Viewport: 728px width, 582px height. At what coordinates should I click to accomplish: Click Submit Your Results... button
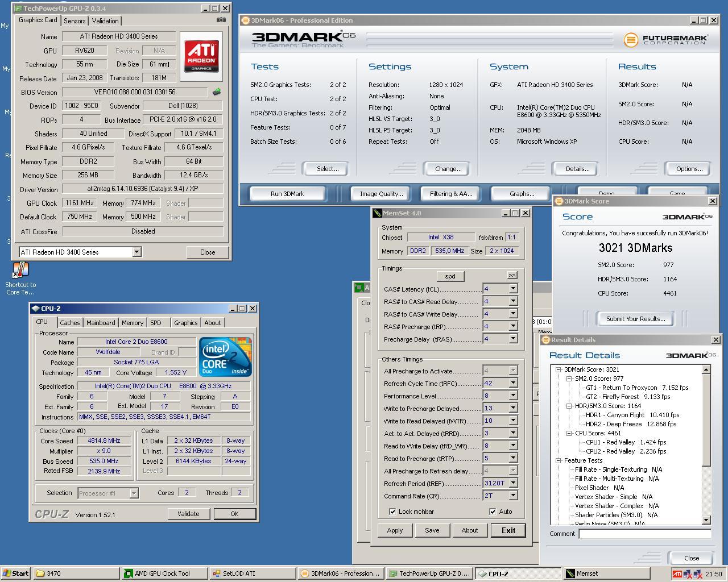pyautogui.click(x=635, y=319)
